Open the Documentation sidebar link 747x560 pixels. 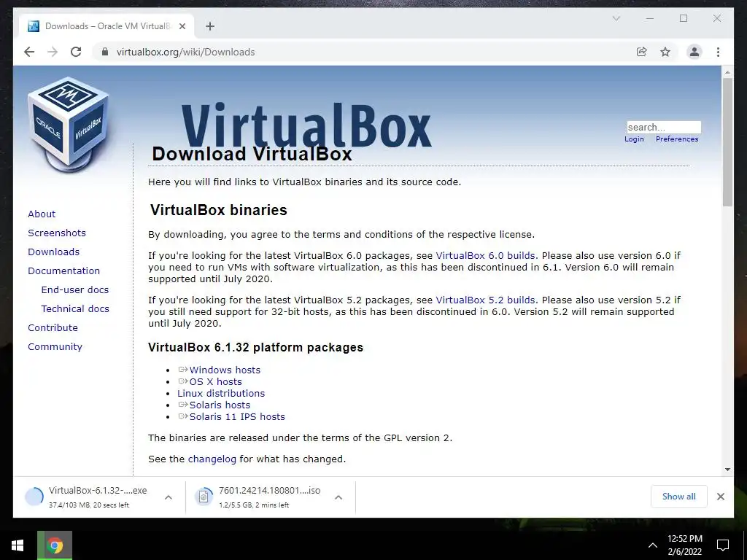(x=64, y=271)
